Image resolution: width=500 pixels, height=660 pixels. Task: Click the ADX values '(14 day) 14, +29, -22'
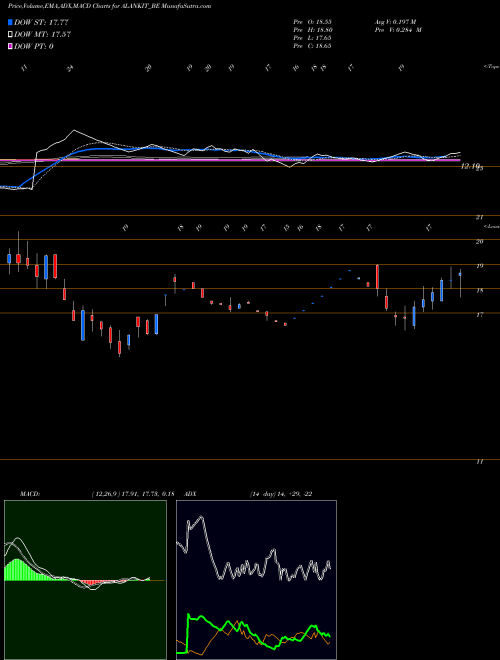click(x=280, y=494)
